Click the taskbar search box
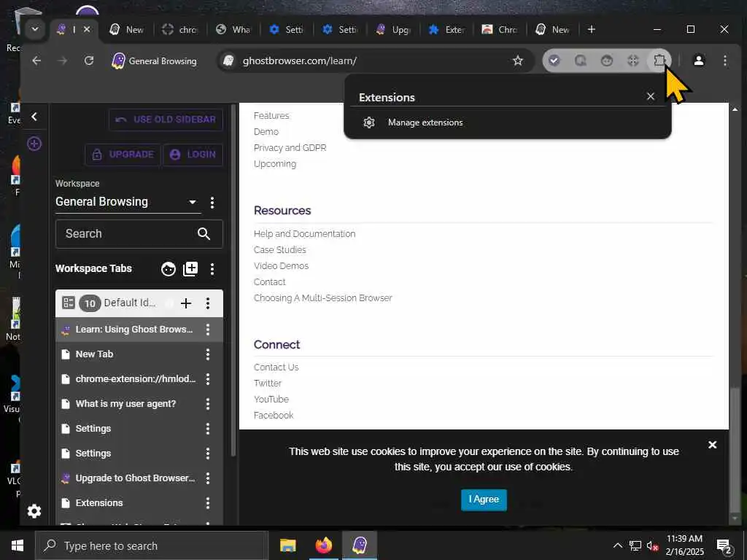747x560 pixels. pos(152,545)
